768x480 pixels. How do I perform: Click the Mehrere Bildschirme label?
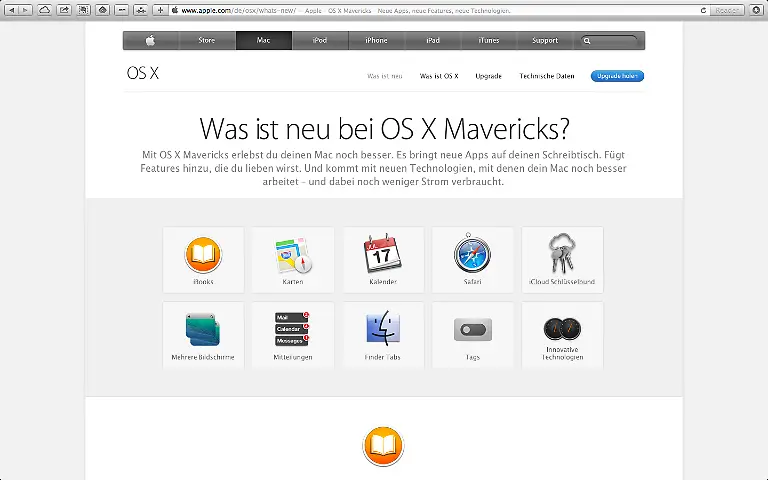click(203, 357)
